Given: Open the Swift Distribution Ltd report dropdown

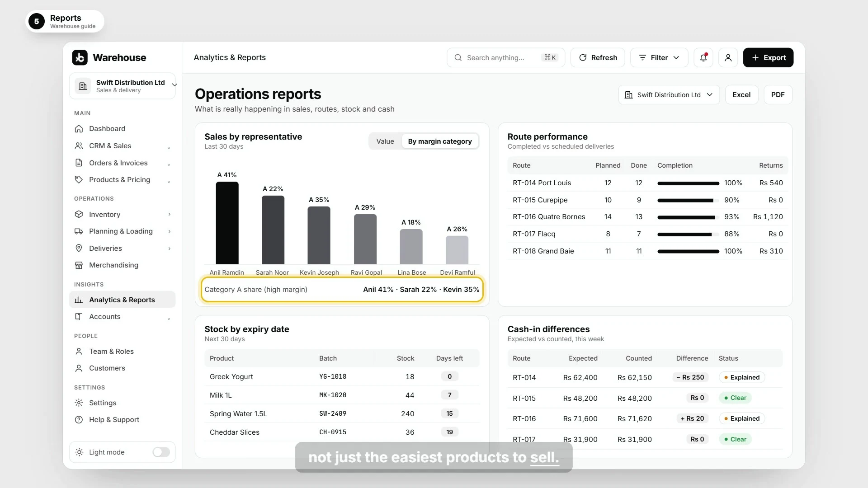Looking at the screenshot, I should [x=669, y=94].
